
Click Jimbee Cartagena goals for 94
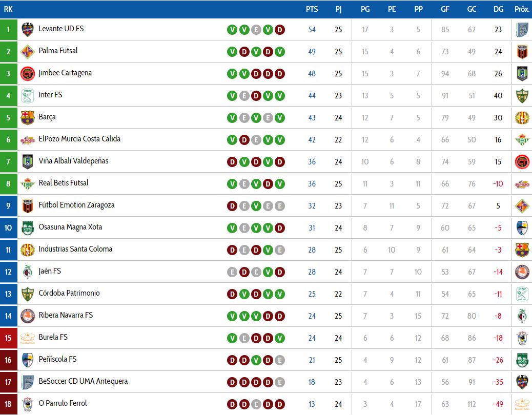point(445,74)
